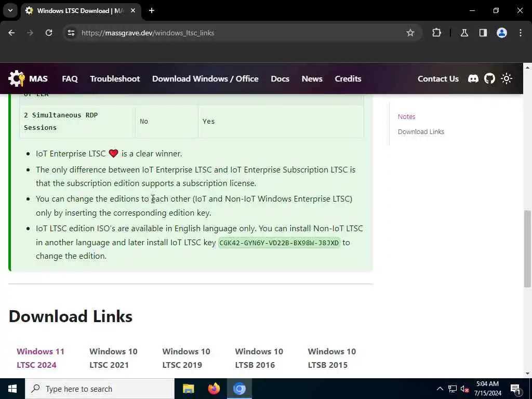Click the 2 Simultaneous RDP Sessions cell
Screen dimensions: 532x399
(77, 121)
